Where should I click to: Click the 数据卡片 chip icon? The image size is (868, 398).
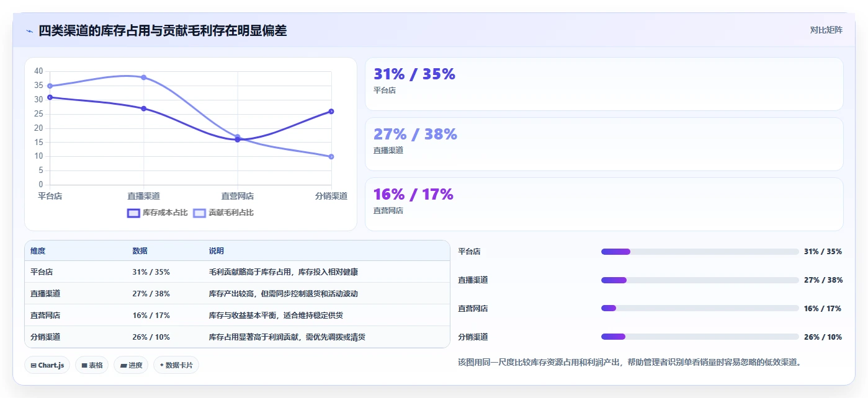tap(162, 365)
